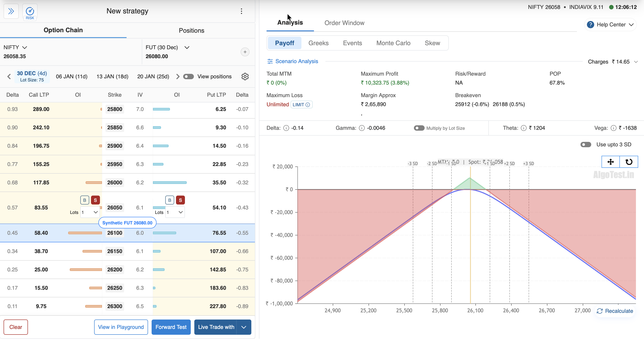Click the Clear button
Image resolution: width=644 pixels, height=341 pixels.
pyautogui.click(x=15, y=327)
